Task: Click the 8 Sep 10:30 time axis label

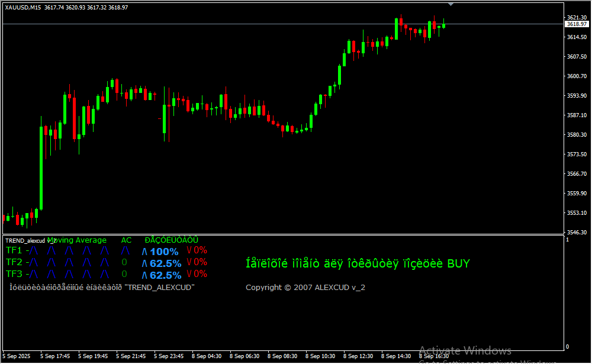Action: 319,356
